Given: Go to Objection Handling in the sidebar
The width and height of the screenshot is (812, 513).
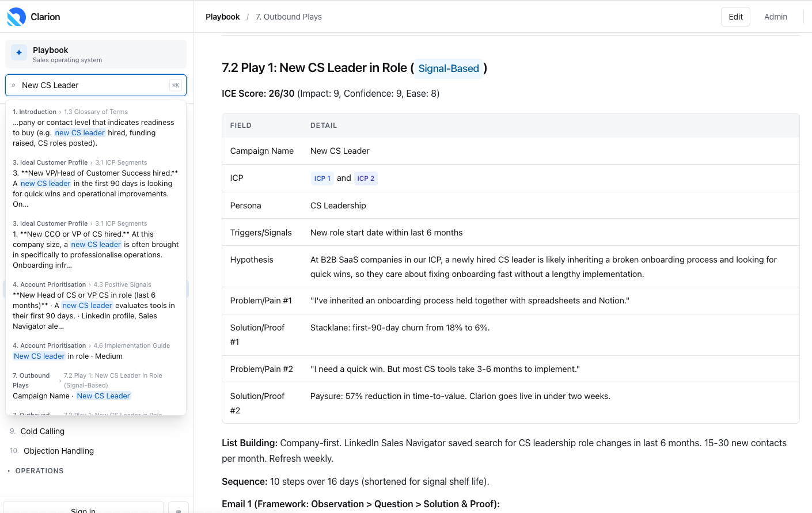Looking at the screenshot, I should click(58, 451).
